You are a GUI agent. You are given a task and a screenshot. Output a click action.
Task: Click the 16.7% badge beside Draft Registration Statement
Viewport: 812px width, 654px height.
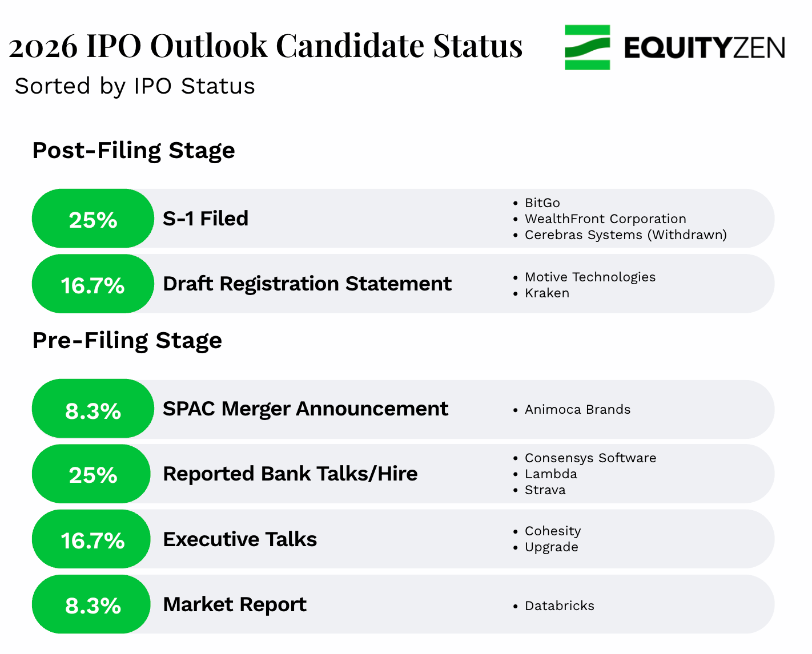point(93,285)
